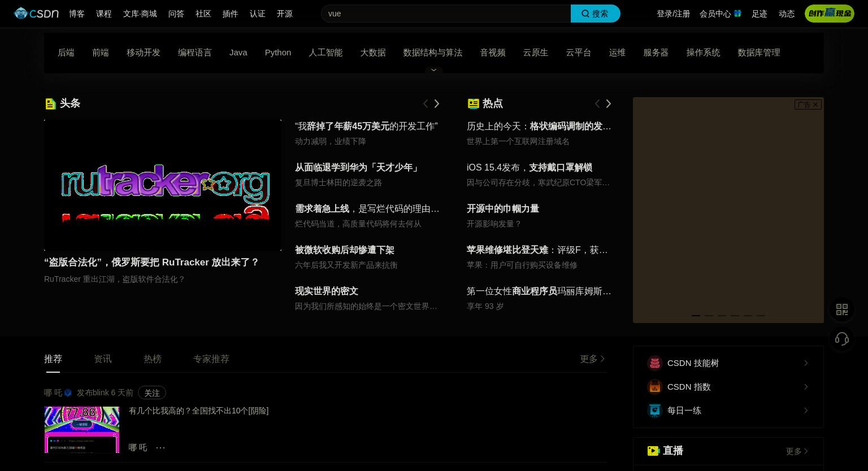
Task: Open the 课程 menu item
Action: (x=104, y=14)
